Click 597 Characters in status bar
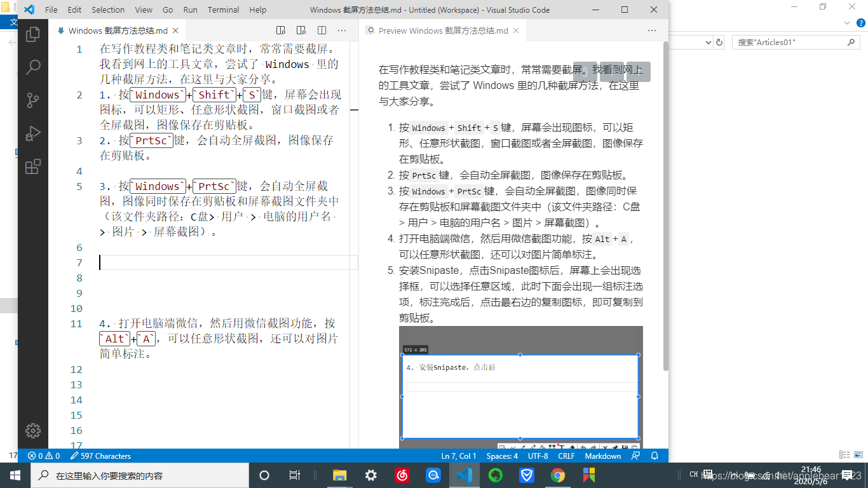Viewport: 868px width, 488px height. (100, 456)
